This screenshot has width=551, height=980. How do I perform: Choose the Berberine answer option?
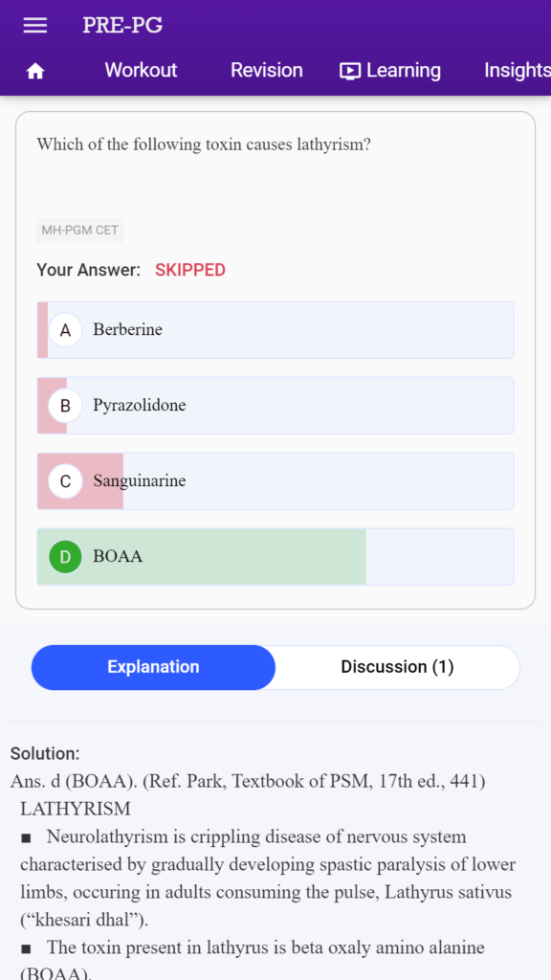pos(275,330)
